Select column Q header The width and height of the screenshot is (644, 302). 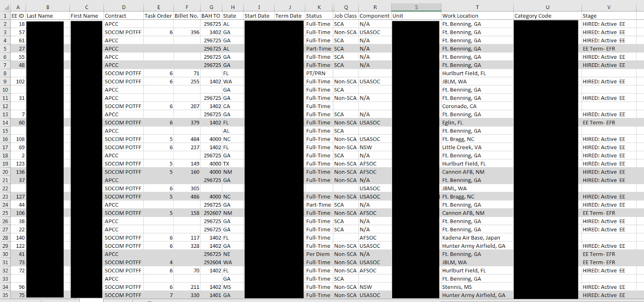coord(346,7)
